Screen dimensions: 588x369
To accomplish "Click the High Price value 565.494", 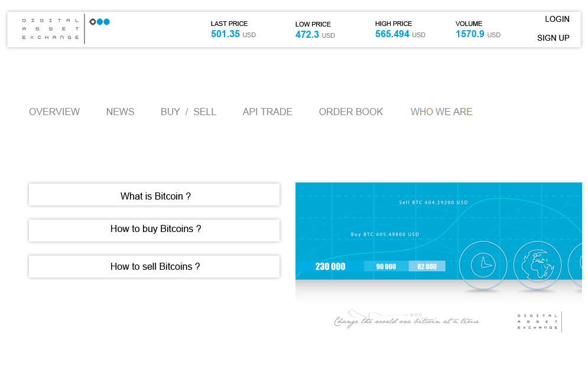I will (392, 34).
